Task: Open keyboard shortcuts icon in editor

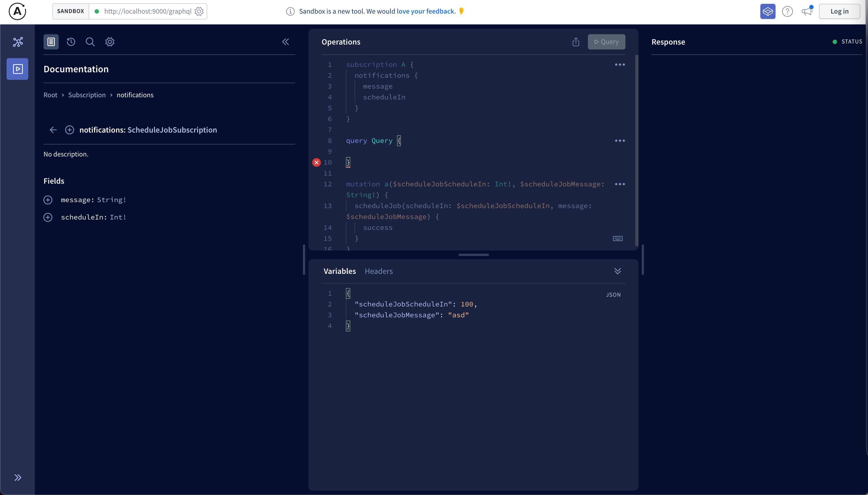Action: coord(618,238)
